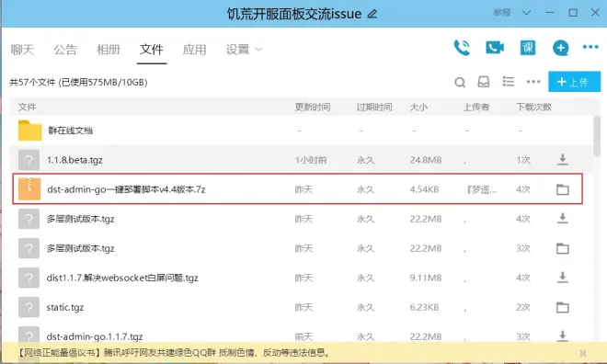Image resolution: width=607 pixels, height=364 pixels.
Task: Open the class (课) icon
Action: [528, 48]
